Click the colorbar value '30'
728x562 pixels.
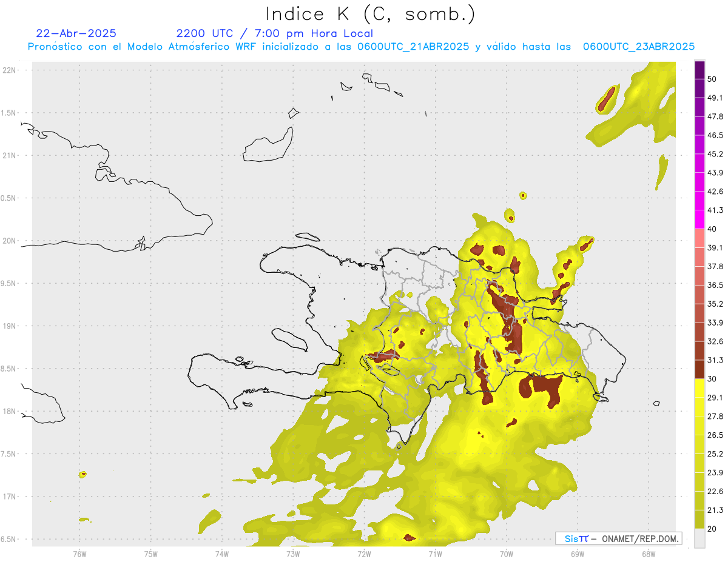coord(712,379)
